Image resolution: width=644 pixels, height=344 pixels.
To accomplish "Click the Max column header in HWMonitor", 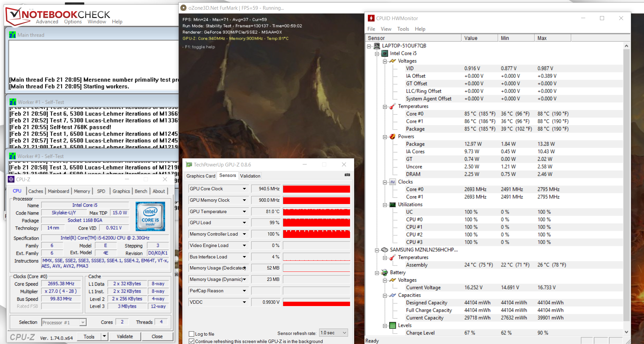I will coord(553,38).
